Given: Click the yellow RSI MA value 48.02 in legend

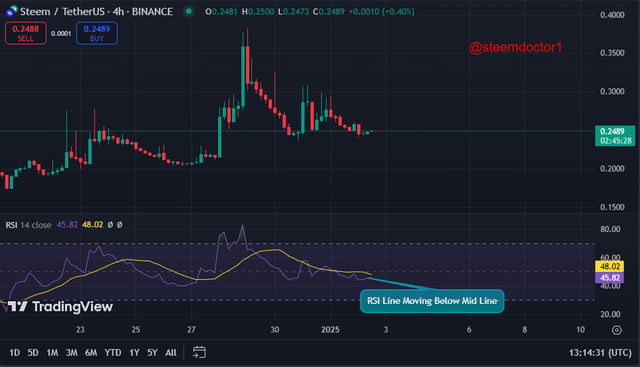Looking at the screenshot, I should click(92, 225).
